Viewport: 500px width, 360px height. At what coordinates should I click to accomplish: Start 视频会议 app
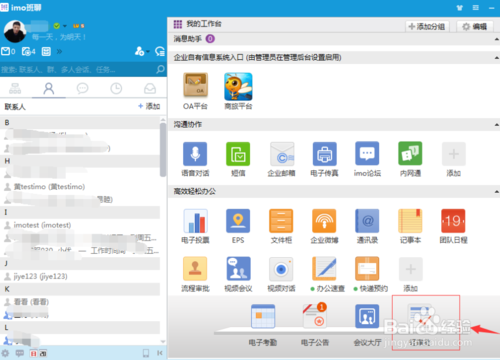click(238, 269)
